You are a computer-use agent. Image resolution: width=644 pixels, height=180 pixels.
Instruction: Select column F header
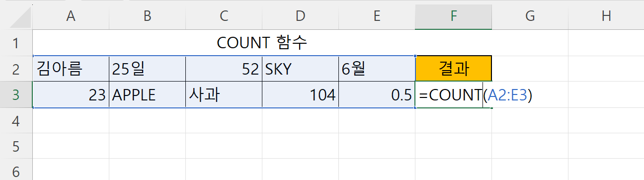(454, 16)
